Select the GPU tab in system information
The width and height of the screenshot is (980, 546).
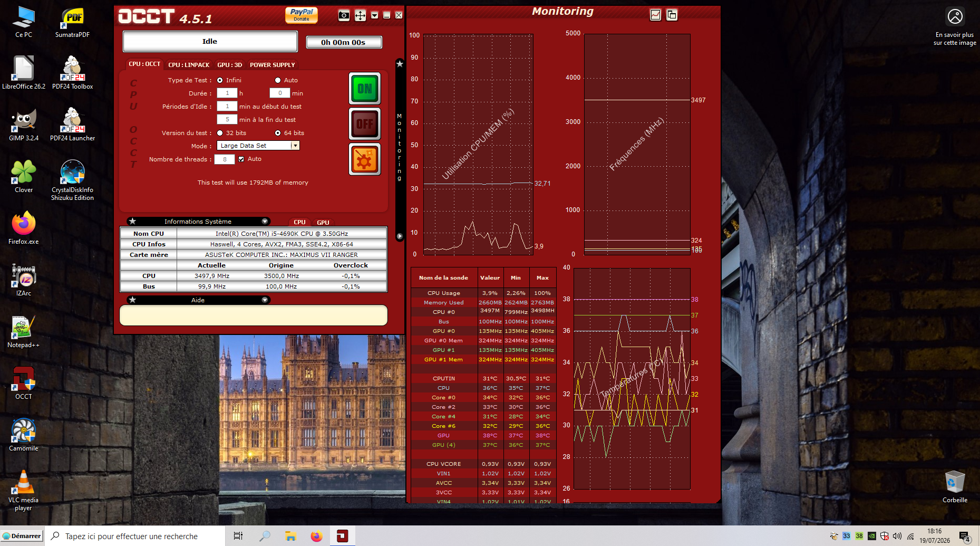(323, 223)
